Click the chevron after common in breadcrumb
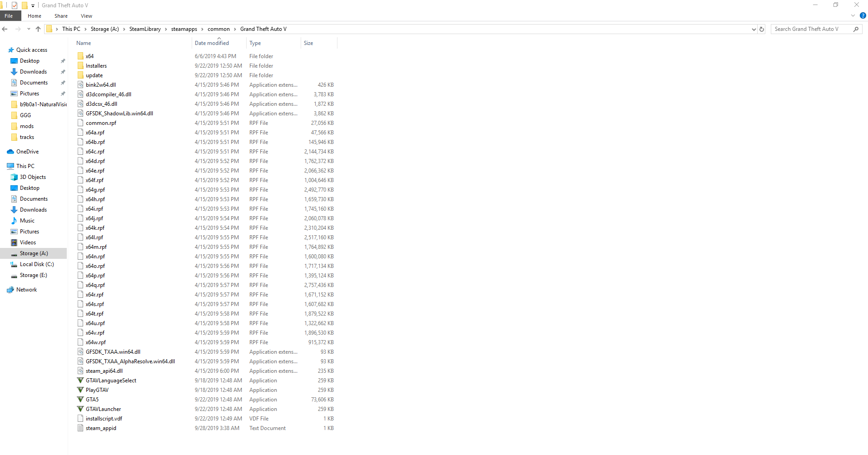 [x=235, y=29]
